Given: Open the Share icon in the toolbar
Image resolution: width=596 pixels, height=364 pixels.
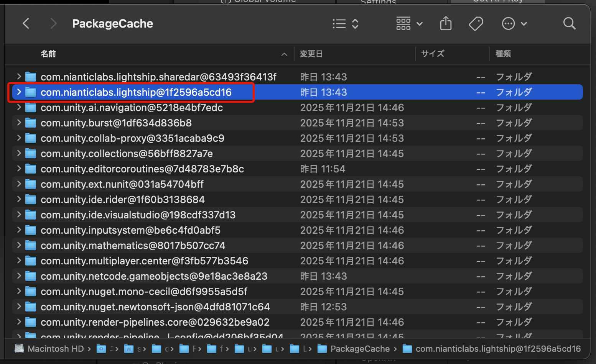Looking at the screenshot, I should (x=445, y=23).
